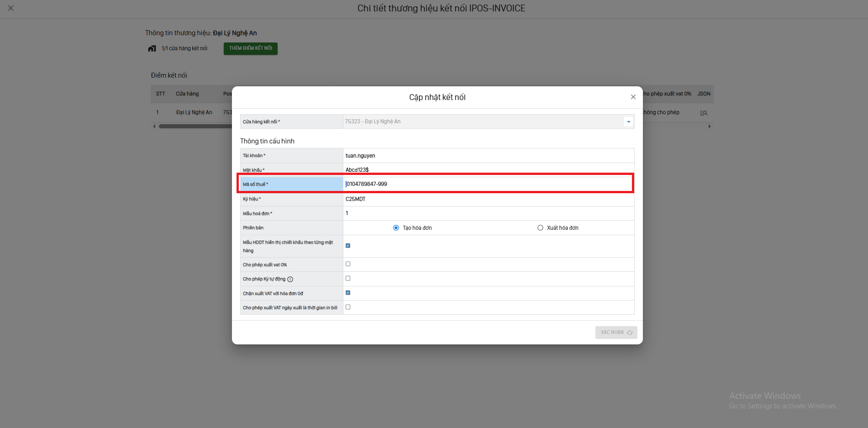
Task: Click the store icon next to connected stores
Action: click(152, 48)
